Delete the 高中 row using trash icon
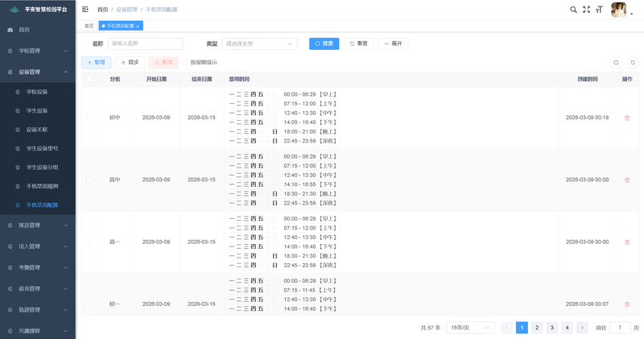The width and height of the screenshot is (644, 339). point(627,180)
